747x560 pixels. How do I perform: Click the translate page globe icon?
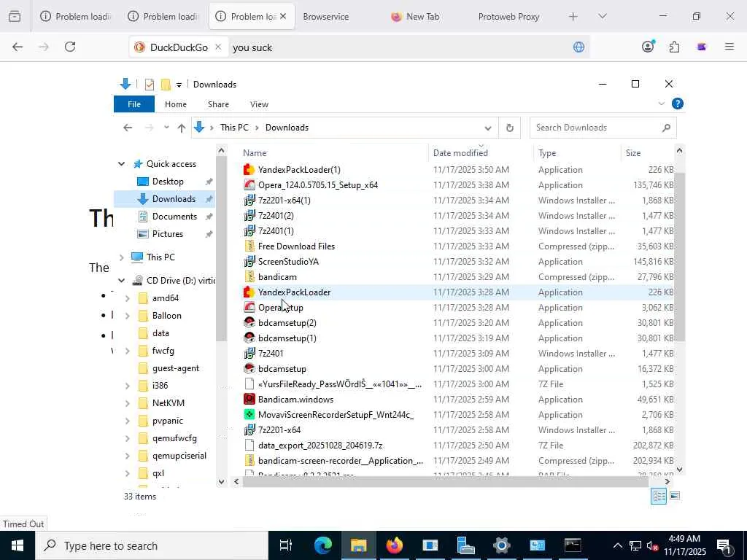coord(578,47)
